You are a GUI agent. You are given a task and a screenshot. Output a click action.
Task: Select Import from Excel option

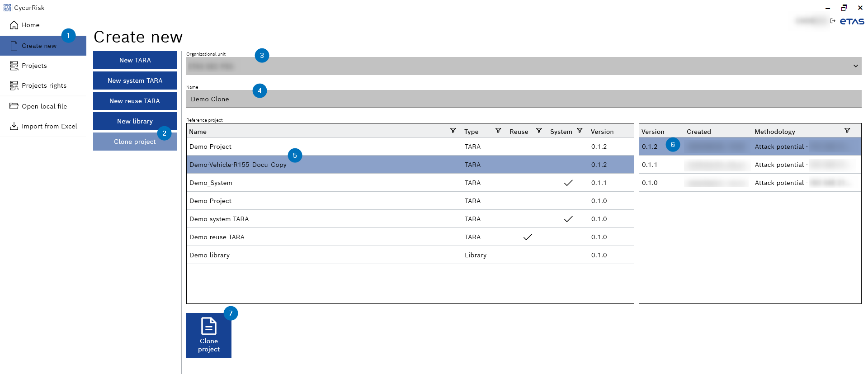pos(49,127)
